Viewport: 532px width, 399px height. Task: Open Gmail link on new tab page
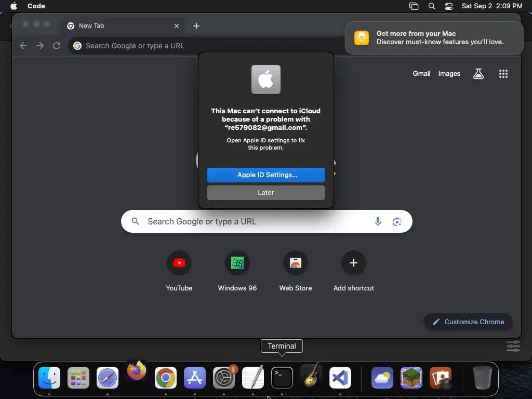(x=421, y=74)
